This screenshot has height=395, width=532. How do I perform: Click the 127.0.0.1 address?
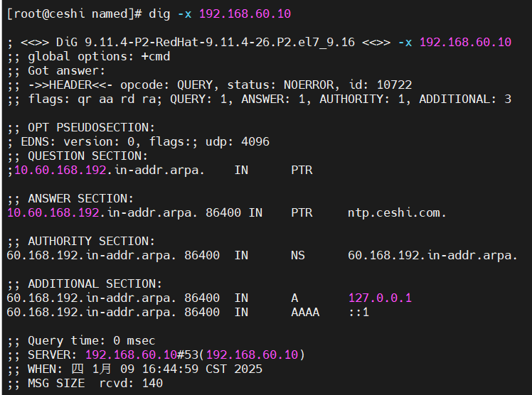pos(380,298)
